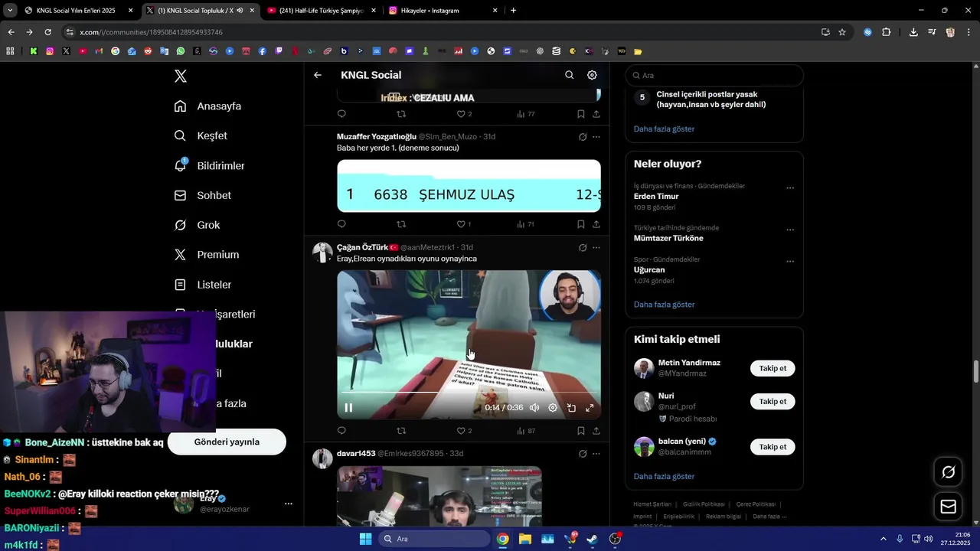The height and width of the screenshot is (551, 980).
Task: Reload the page
Action: click(x=47, y=32)
